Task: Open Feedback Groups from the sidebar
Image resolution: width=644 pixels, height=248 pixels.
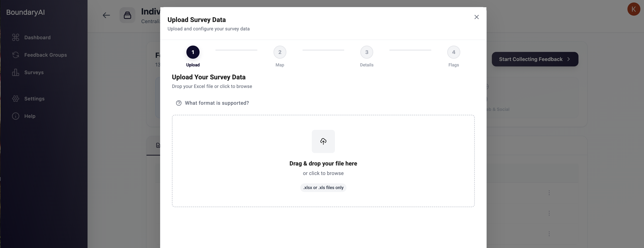Action: [45, 55]
